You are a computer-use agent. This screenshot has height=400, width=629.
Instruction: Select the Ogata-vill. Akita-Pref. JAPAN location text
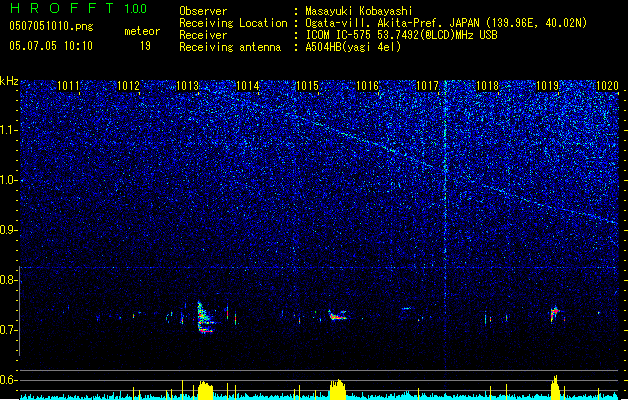[446, 23]
